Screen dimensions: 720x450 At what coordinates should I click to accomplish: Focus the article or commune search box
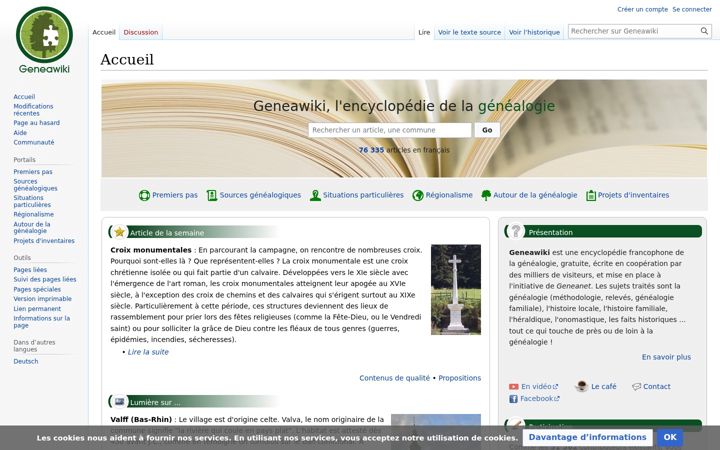(390, 130)
